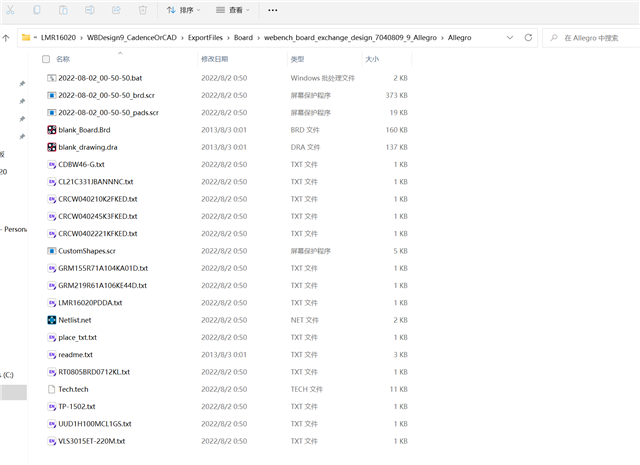The width and height of the screenshot is (640, 465).
Task: Select Netlist.net file icon
Action: pyautogui.click(x=51, y=320)
